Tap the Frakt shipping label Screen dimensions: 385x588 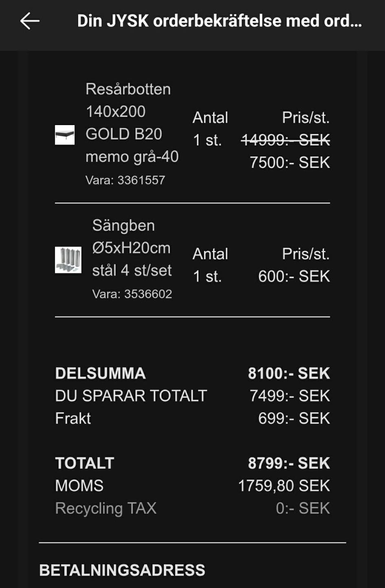pos(73,418)
